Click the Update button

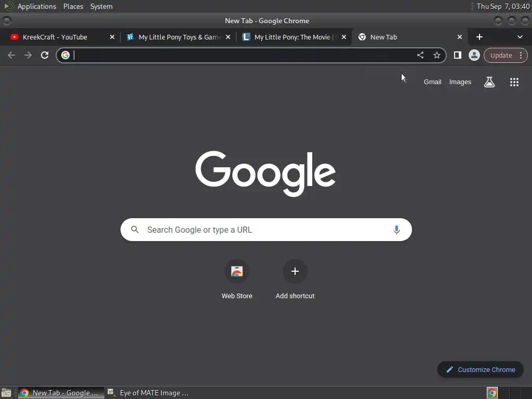coord(501,55)
